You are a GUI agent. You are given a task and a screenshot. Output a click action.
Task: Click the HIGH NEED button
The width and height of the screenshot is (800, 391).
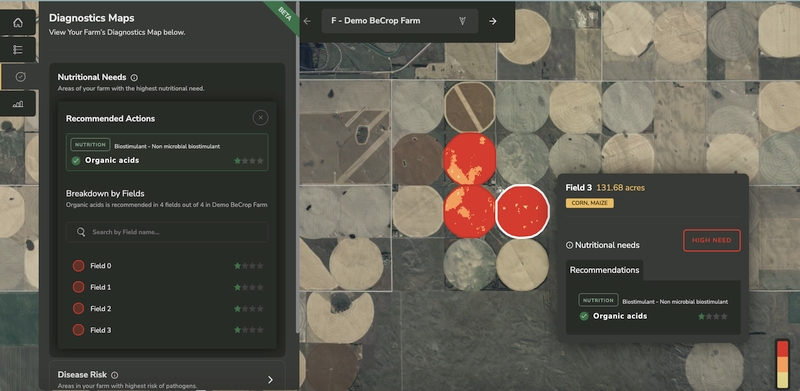coord(712,240)
